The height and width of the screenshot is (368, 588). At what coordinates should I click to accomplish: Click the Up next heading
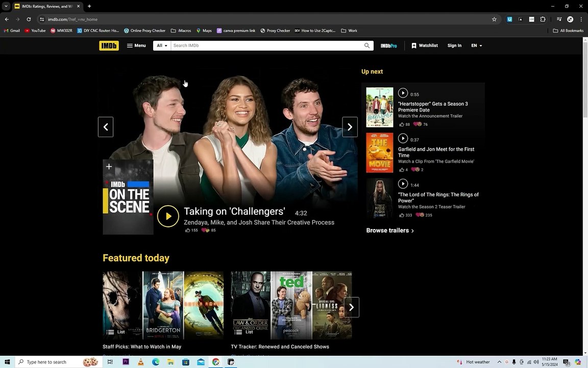[x=372, y=72]
